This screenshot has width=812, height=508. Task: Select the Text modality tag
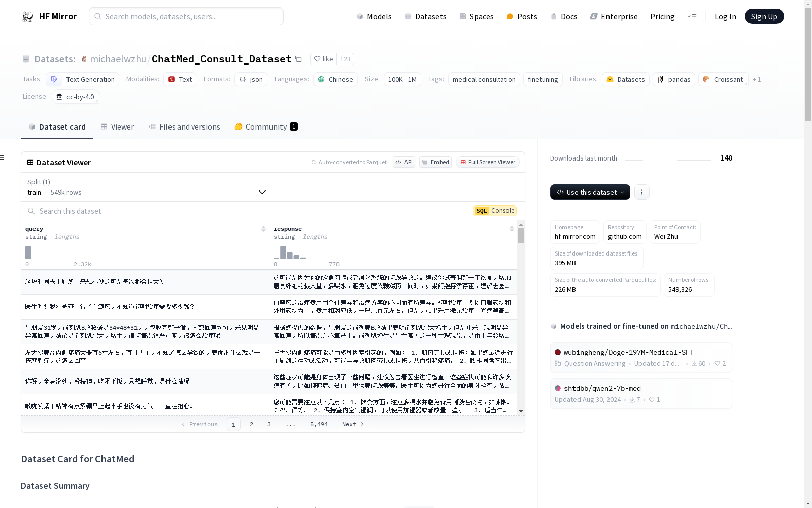click(180, 79)
